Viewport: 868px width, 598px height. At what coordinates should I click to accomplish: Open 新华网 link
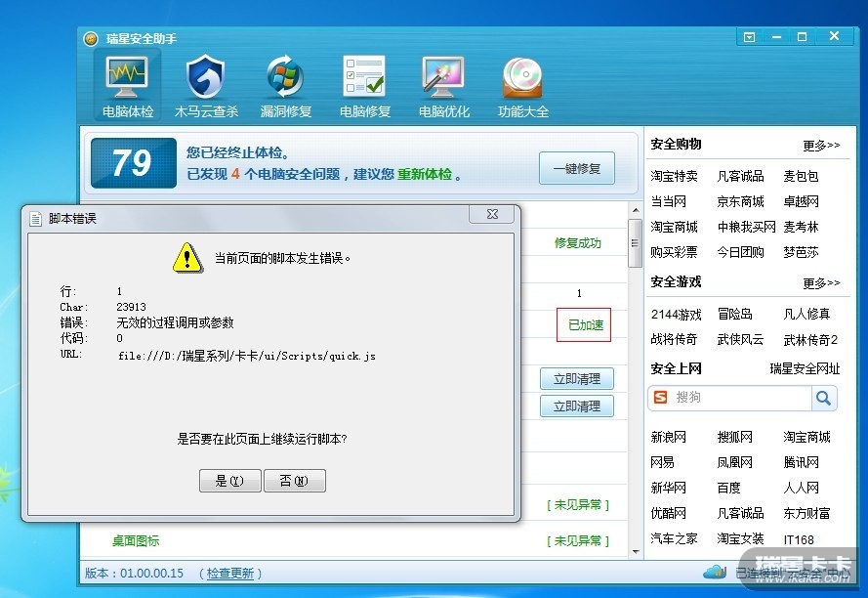click(x=669, y=489)
